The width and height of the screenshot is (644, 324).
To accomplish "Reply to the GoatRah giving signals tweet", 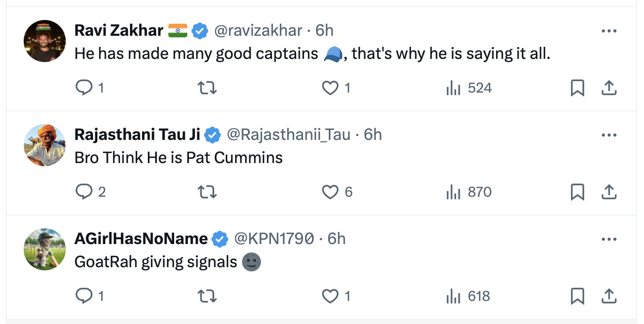I will (x=84, y=296).
